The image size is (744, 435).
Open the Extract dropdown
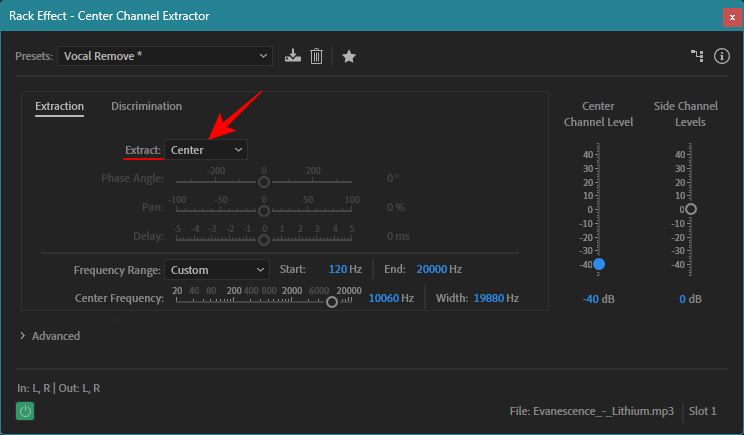tap(206, 150)
